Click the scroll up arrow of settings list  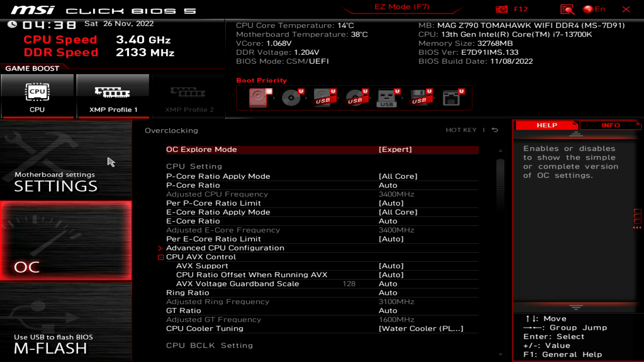tap(500, 151)
